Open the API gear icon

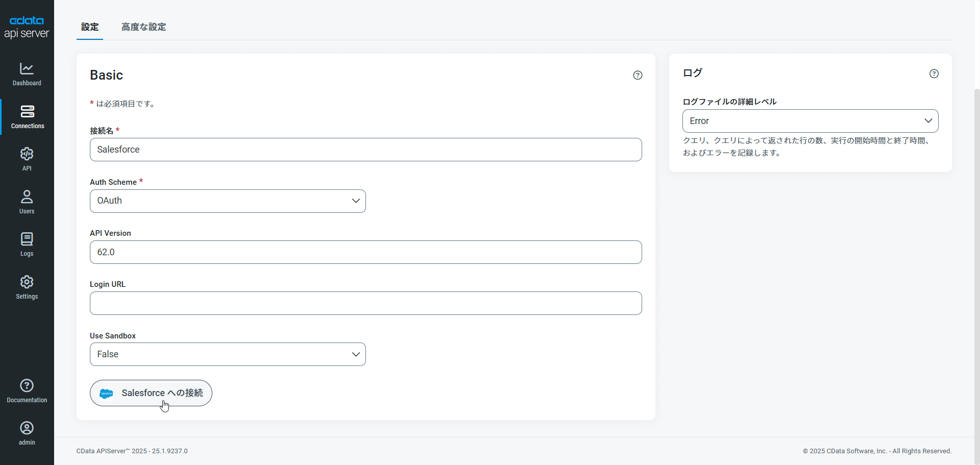27,154
